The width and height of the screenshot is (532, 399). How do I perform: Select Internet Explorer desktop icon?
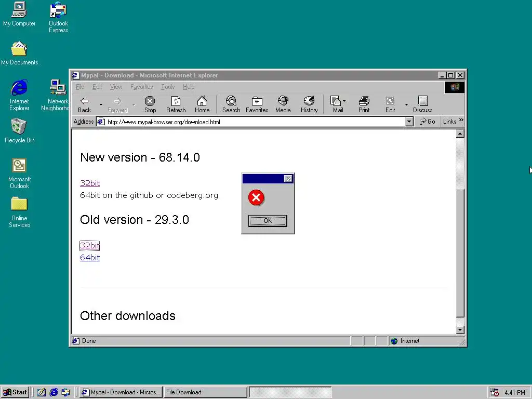tap(19, 96)
